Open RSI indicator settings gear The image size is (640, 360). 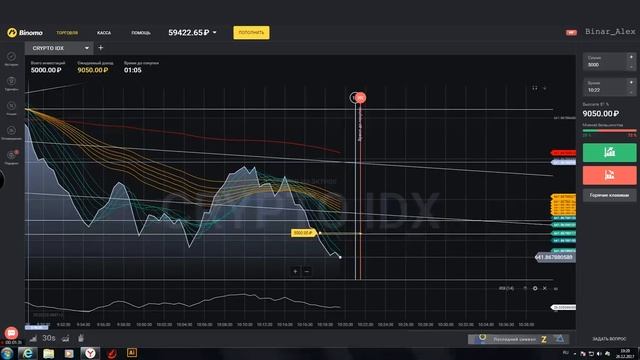click(535, 288)
